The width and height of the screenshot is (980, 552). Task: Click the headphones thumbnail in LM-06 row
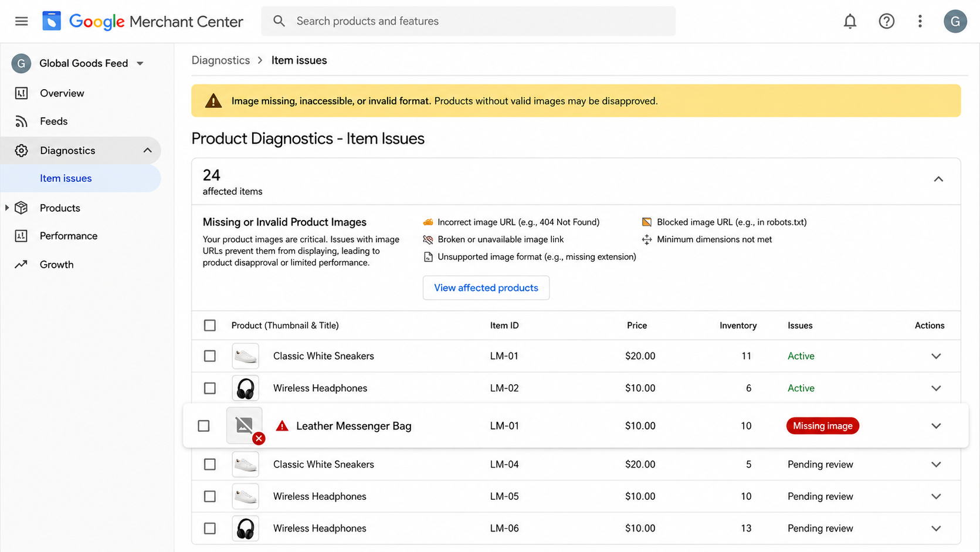pyautogui.click(x=245, y=529)
